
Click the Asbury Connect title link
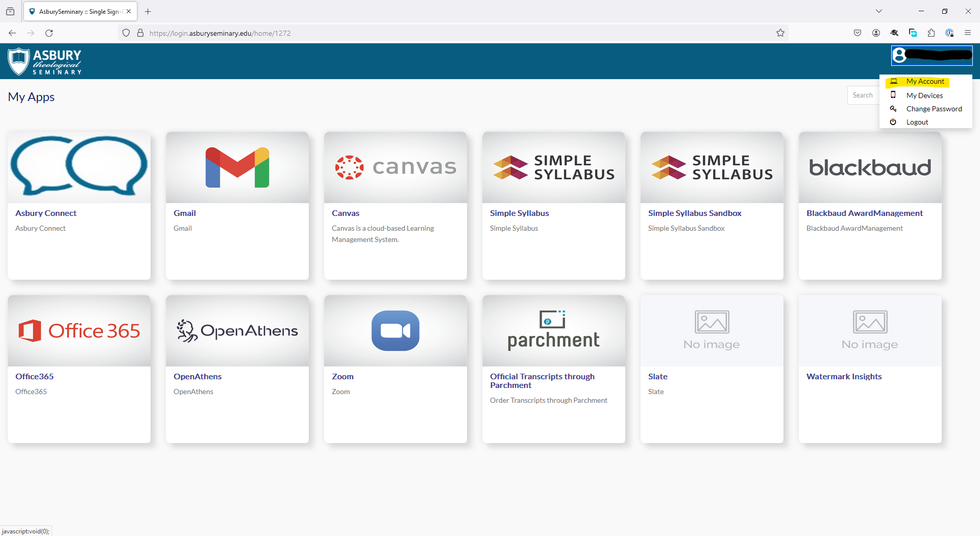coord(46,213)
